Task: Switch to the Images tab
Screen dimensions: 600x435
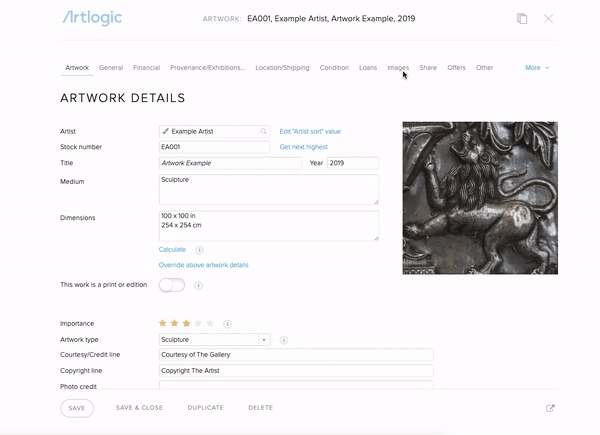Action: 398,68
